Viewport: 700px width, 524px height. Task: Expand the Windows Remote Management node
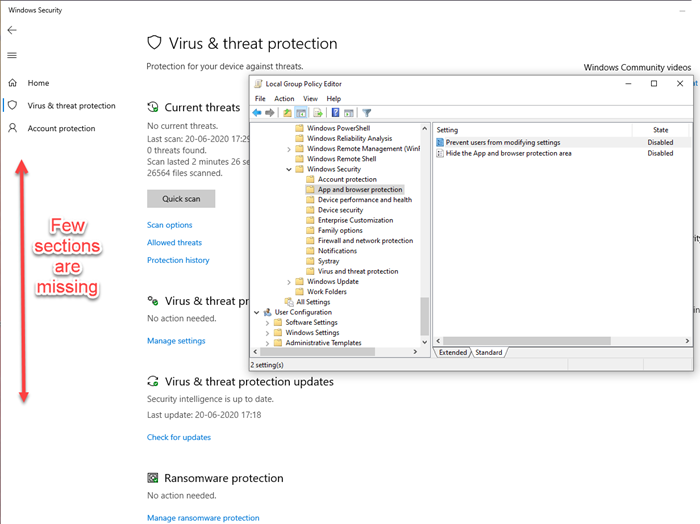(289, 149)
